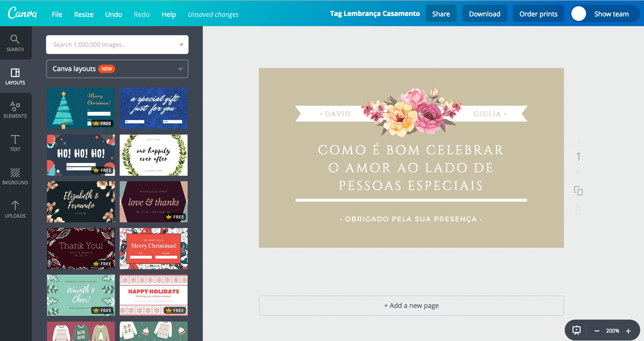Click the Unsaved changes status text
644x341 pixels.
click(x=213, y=15)
